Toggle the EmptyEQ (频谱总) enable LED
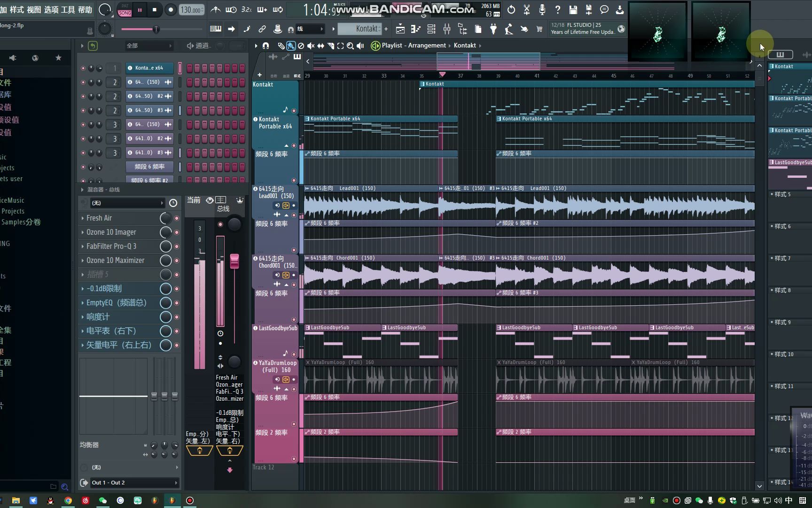The width and height of the screenshot is (812, 508). (177, 303)
